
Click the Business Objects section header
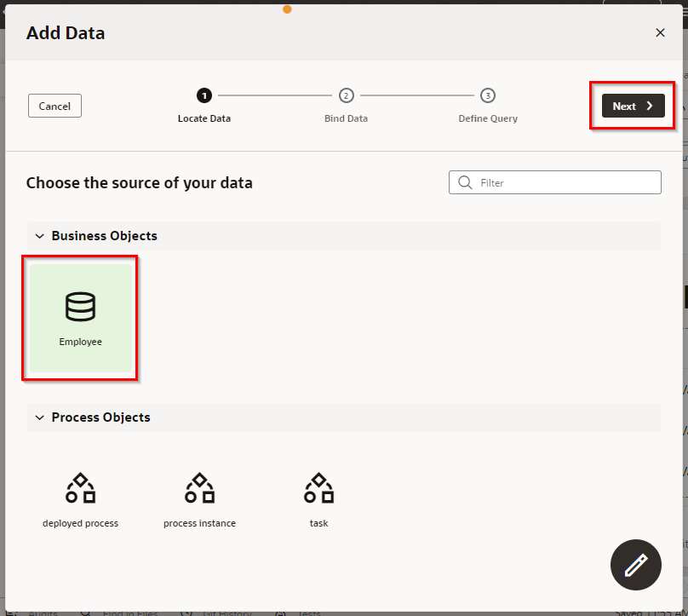pos(104,236)
